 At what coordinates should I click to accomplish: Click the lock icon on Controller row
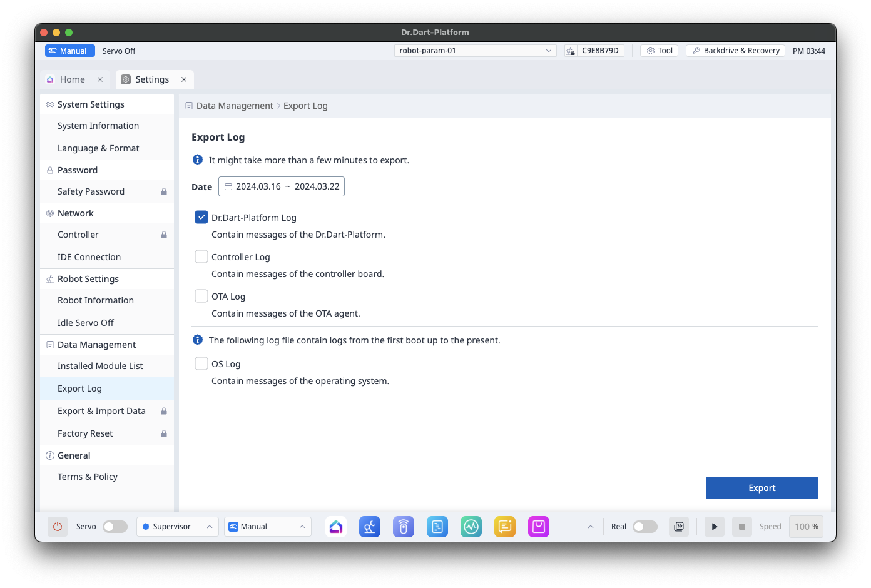[164, 235]
